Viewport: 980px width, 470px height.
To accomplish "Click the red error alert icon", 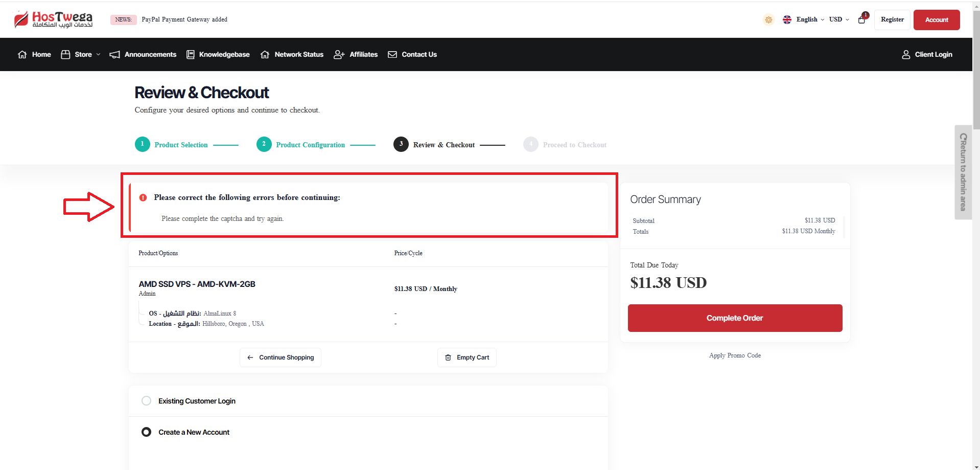I will pos(143,197).
